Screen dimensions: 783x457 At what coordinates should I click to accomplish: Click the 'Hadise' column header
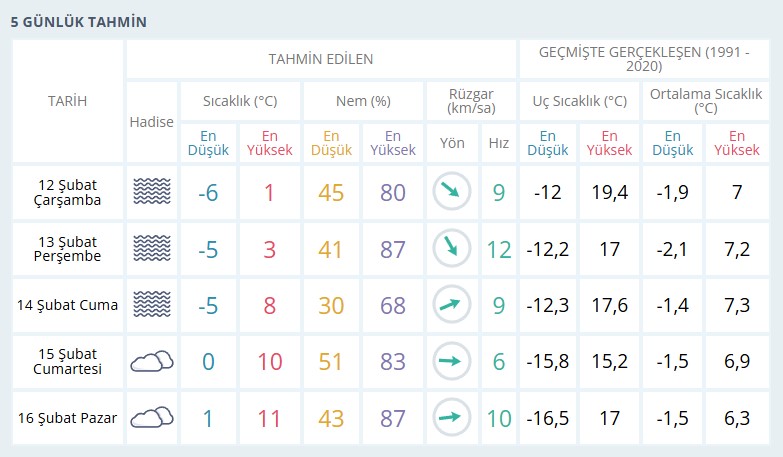pyautogui.click(x=151, y=122)
